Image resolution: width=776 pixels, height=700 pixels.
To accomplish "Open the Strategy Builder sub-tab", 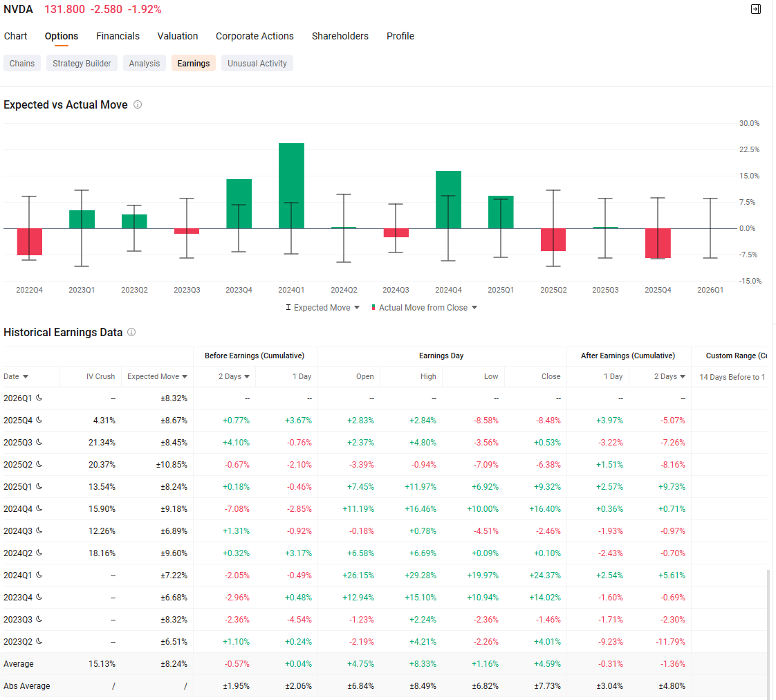I will click(82, 64).
